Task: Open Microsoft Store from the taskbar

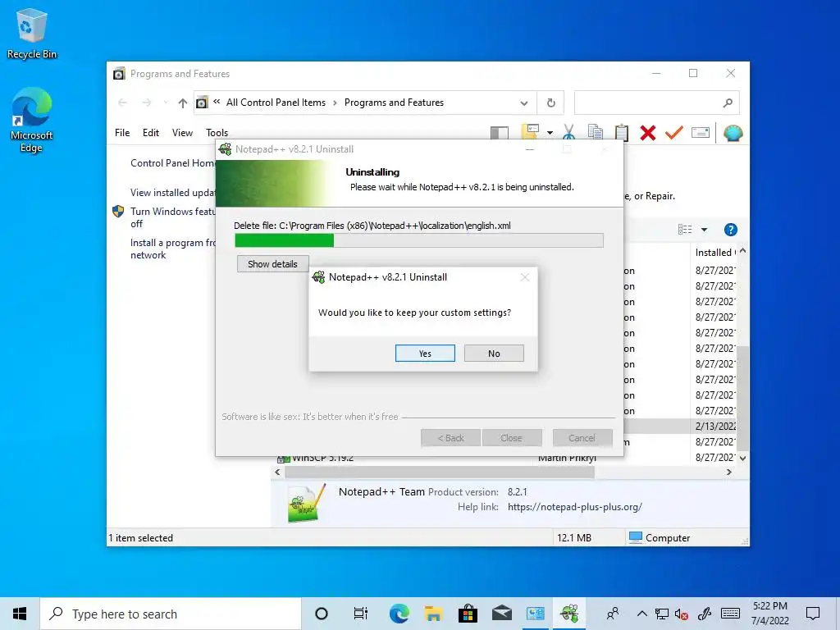Action: (x=468, y=614)
